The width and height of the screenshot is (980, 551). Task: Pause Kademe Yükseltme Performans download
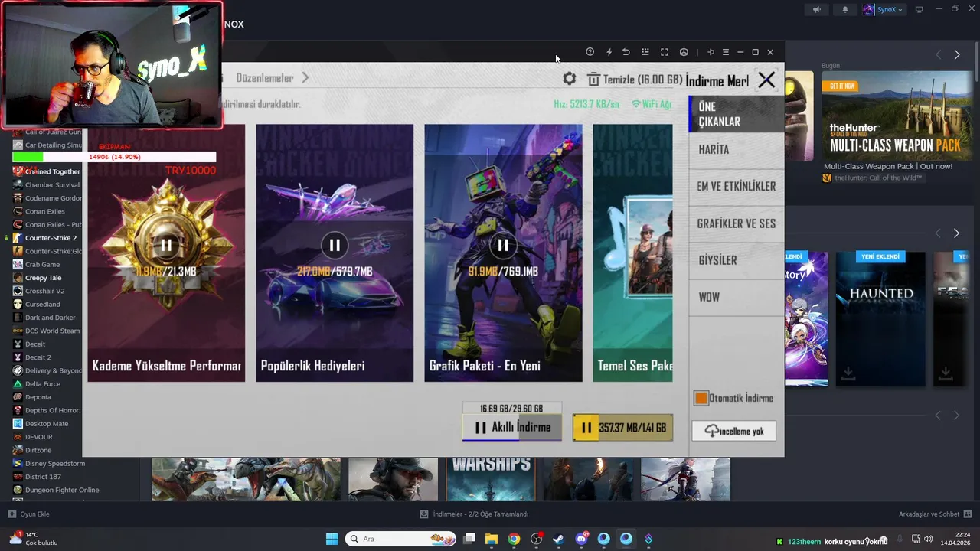pos(166,245)
